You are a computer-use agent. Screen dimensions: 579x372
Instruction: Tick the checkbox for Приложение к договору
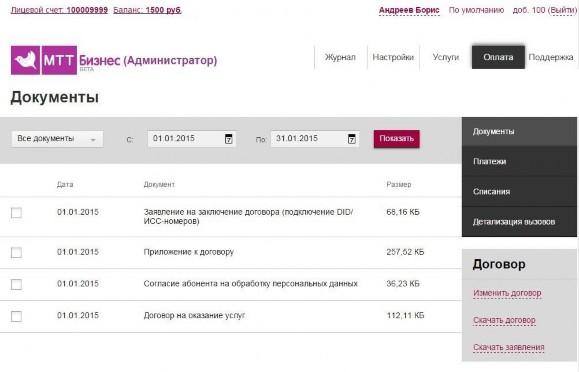pyautogui.click(x=16, y=252)
